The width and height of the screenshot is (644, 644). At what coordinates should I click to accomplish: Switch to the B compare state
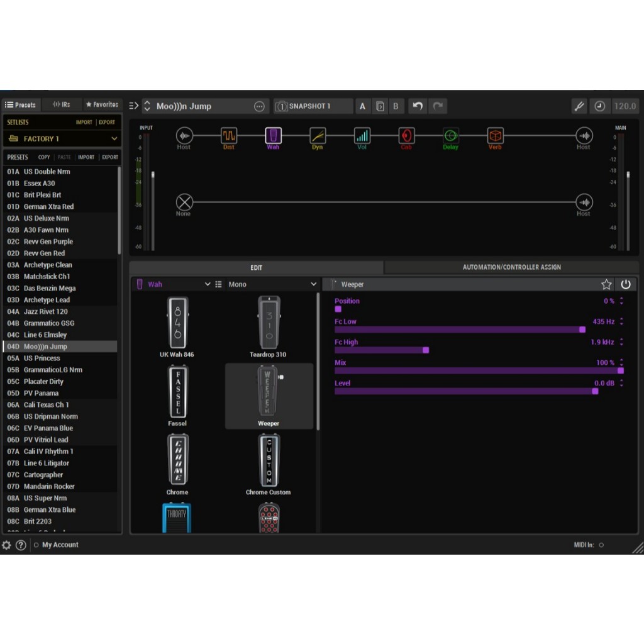pos(396,106)
